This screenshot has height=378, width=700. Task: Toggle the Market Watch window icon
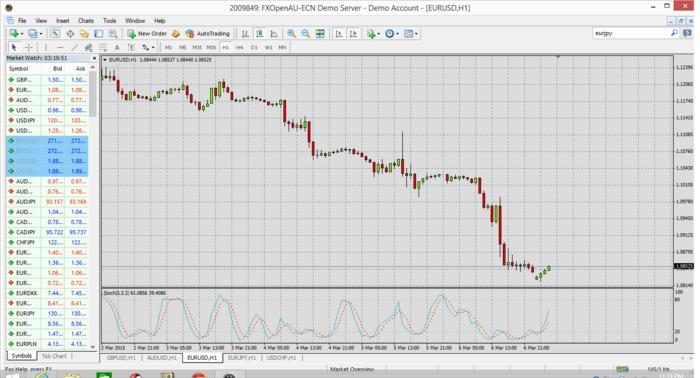point(55,33)
